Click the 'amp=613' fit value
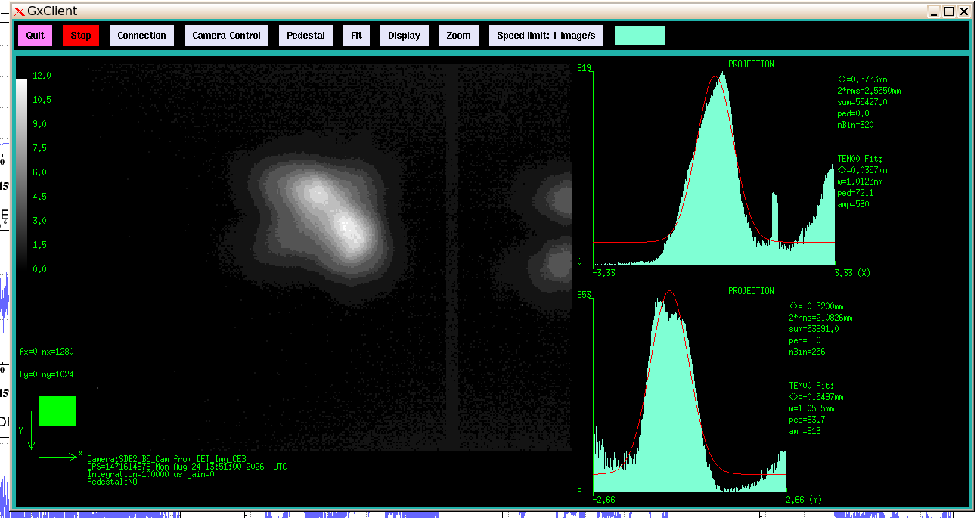 coord(805,431)
